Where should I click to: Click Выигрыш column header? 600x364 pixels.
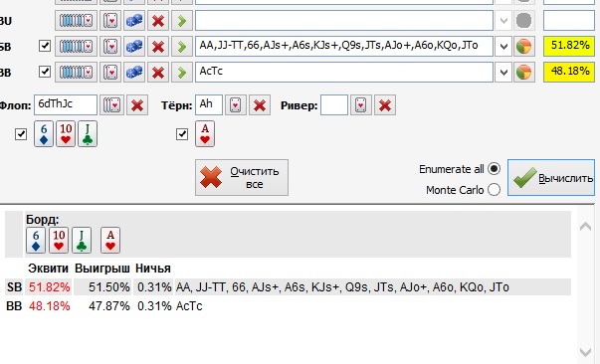click(102, 269)
